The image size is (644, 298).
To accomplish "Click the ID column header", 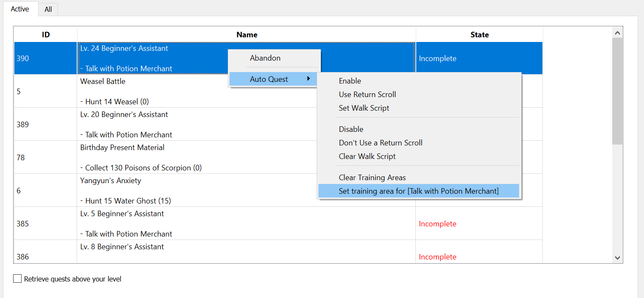I will tap(46, 35).
